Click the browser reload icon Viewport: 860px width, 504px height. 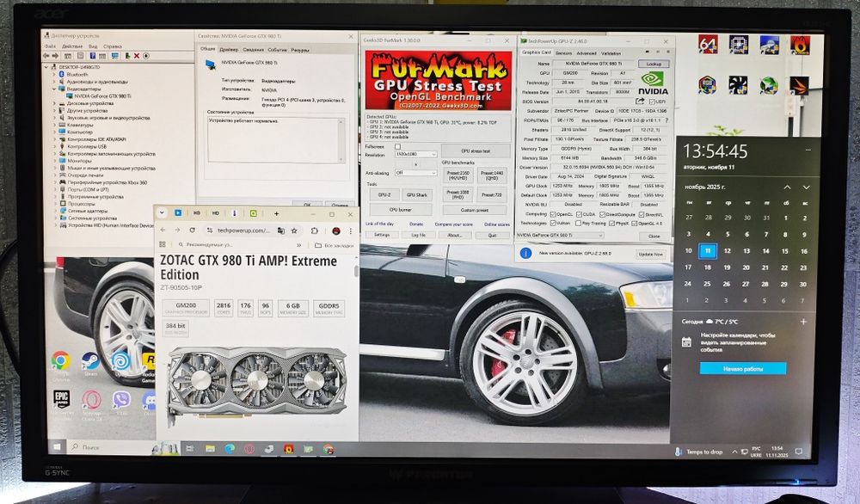[x=192, y=230]
